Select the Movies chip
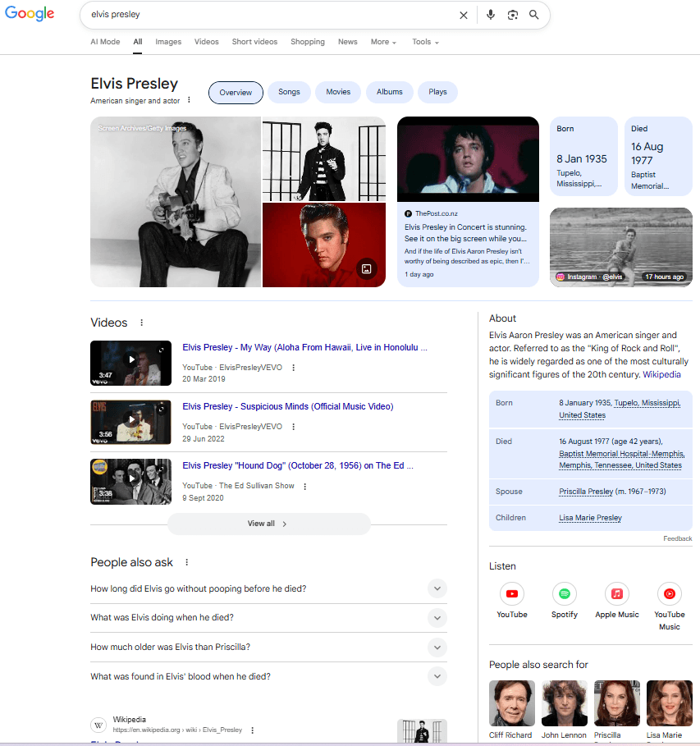The width and height of the screenshot is (700, 746). tap(338, 92)
